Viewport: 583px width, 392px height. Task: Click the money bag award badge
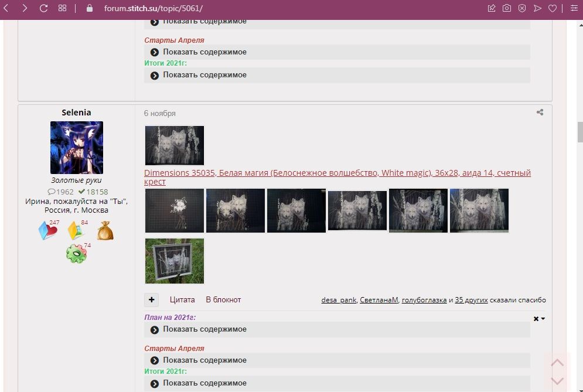[x=105, y=230]
